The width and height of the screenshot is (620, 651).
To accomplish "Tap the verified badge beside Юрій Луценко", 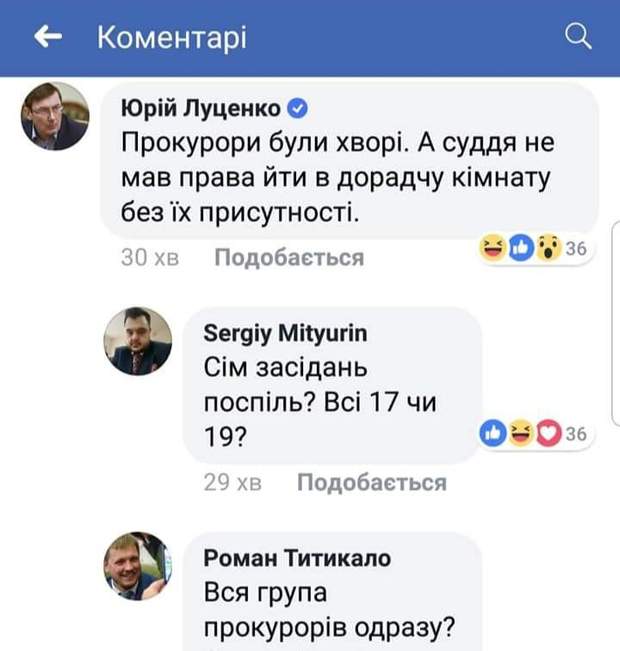I will click(297, 108).
